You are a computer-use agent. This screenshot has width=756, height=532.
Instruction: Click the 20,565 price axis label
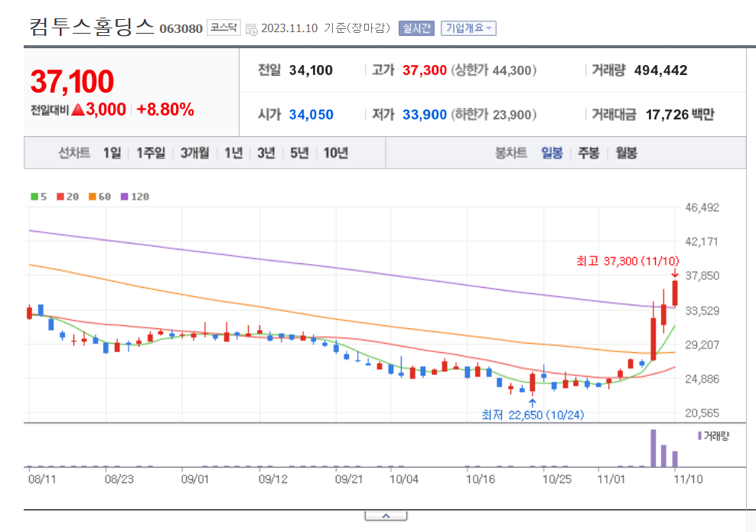click(x=702, y=413)
